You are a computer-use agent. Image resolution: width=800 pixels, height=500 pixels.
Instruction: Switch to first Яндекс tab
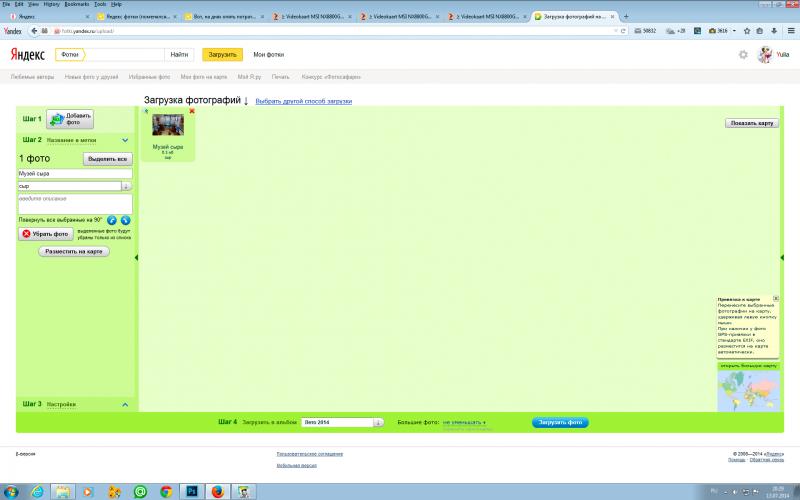(x=48, y=16)
